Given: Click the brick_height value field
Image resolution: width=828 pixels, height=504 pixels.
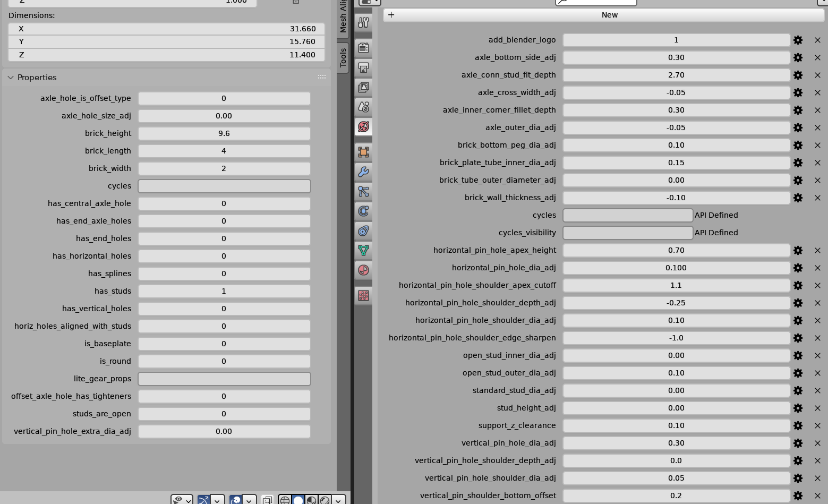Looking at the screenshot, I should click(x=224, y=133).
